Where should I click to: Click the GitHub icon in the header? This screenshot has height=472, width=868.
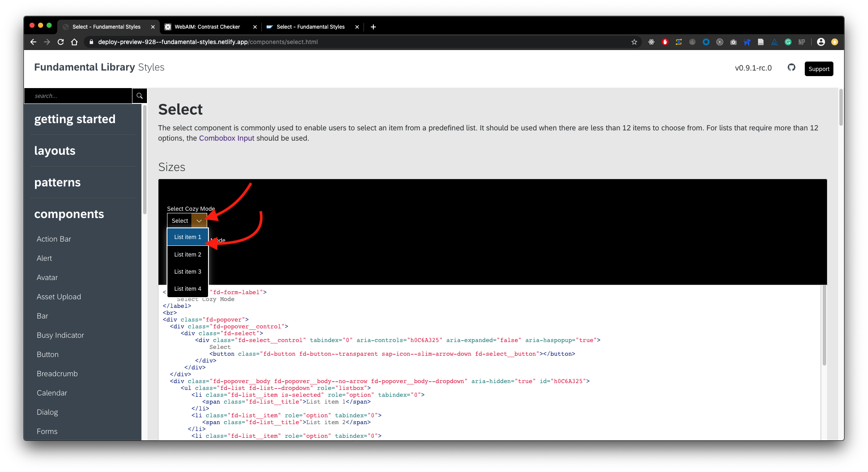pos(792,68)
